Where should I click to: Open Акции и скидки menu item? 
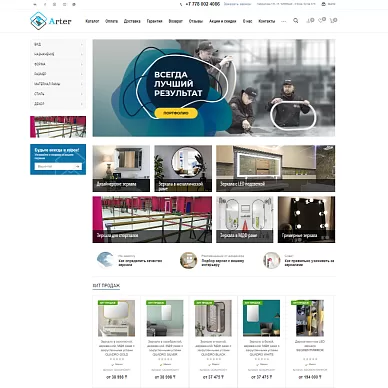click(223, 21)
